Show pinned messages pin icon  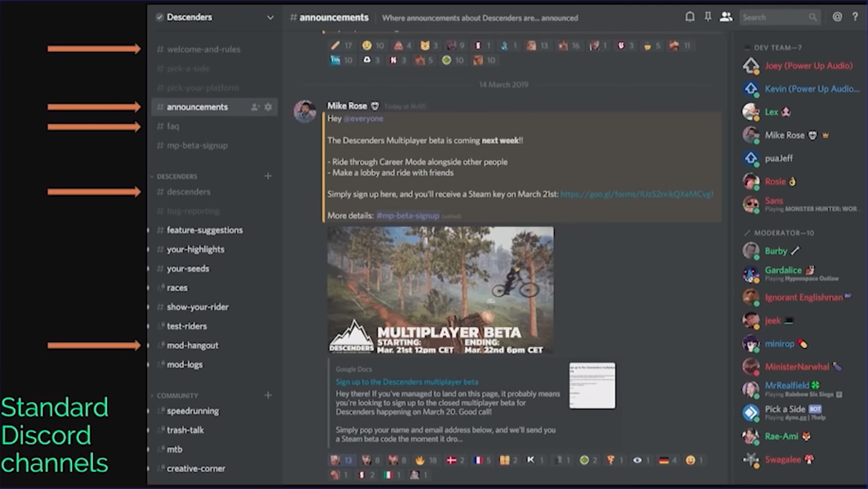click(708, 17)
